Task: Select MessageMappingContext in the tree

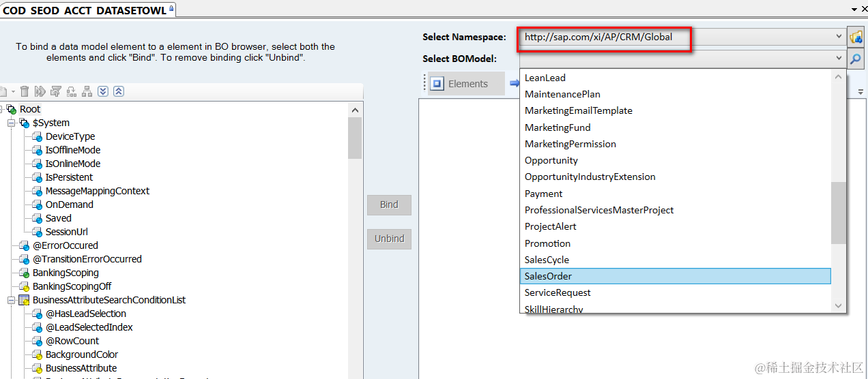Action: [98, 191]
